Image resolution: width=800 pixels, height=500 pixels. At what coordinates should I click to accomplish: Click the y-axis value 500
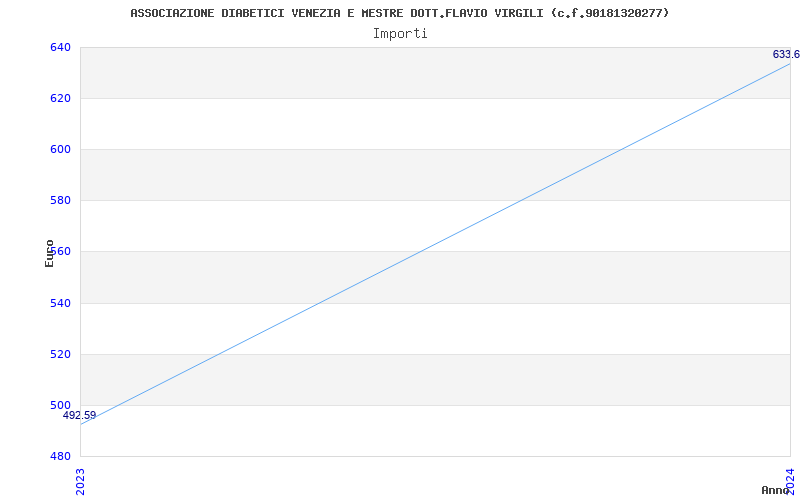click(60, 406)
